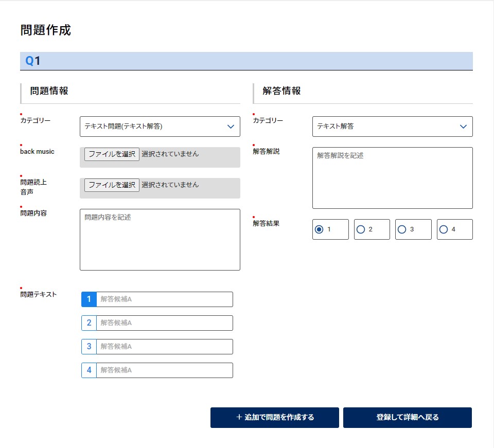Choose answer result radio option 3
Screen dimensions: 494x448
click(x=402, y=229)
